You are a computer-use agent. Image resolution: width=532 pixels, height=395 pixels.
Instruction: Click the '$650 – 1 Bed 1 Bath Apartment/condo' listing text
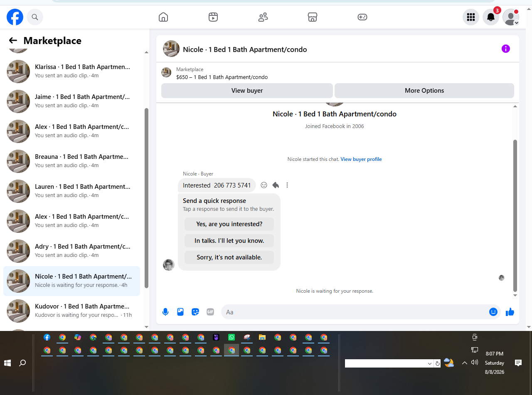222,77
